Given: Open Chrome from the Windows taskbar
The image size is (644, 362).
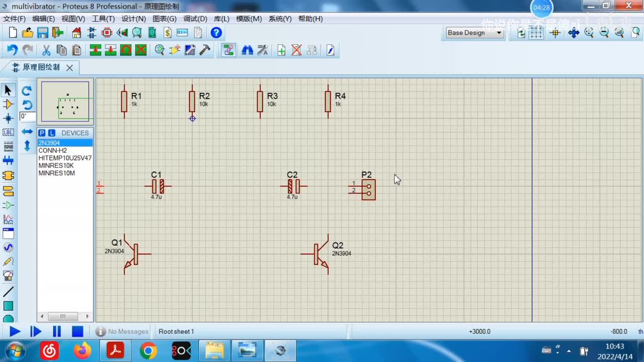Looking at the screenshot, I should coord(148,350).
